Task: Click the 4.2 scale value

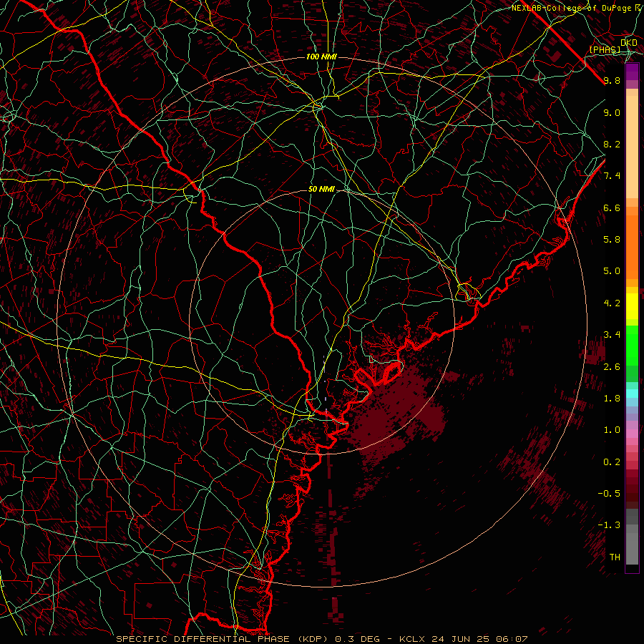Action: click(x=612, y=303)
